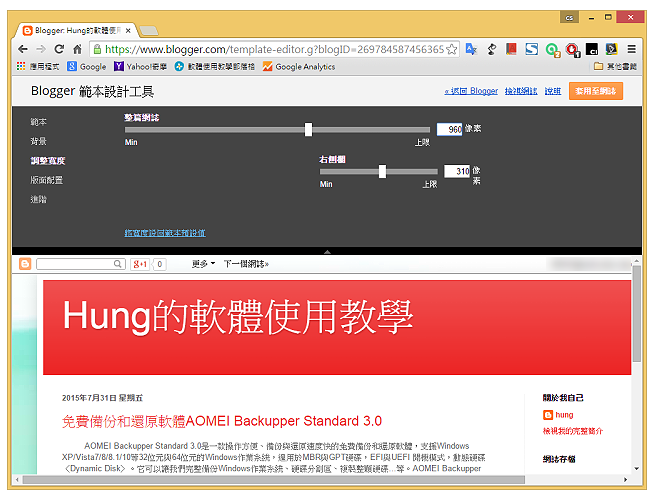Open the Yahoo! bookmark
The height and width of the screenshot is (496, 657).
point(140,66)
